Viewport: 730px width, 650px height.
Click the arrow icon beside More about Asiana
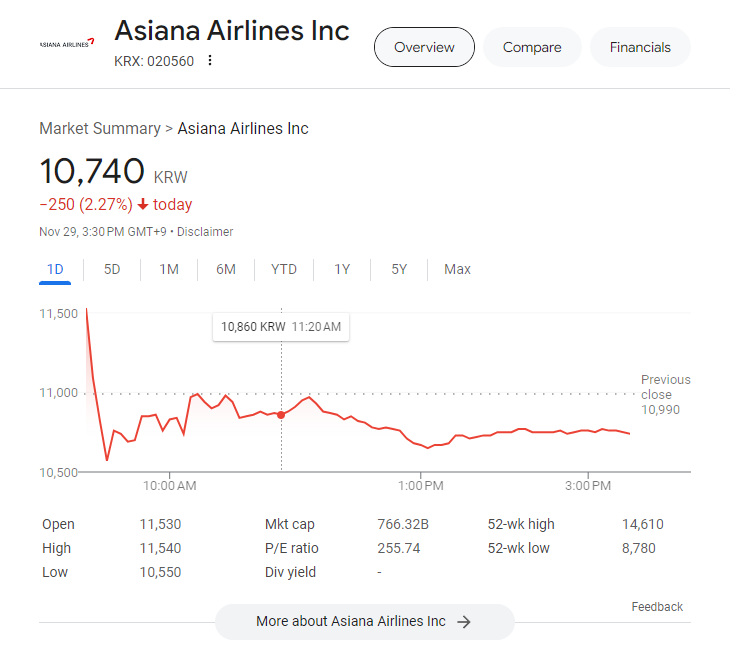[x=463, y=622]
